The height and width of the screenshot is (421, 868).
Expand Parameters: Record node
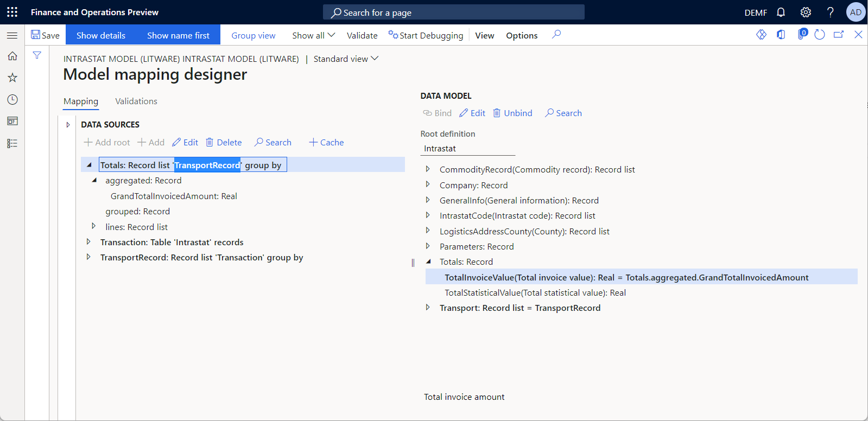click(x=428, y=246)
